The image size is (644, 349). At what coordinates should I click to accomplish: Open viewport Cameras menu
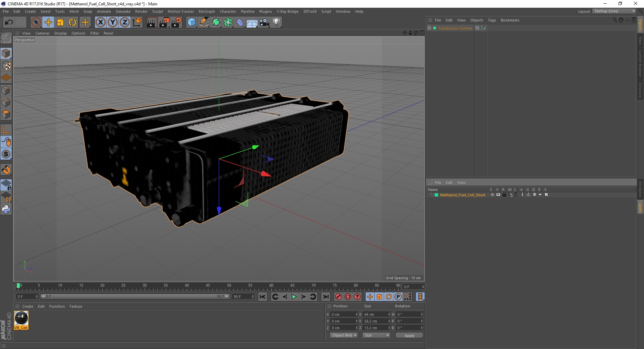pos(42,33)
